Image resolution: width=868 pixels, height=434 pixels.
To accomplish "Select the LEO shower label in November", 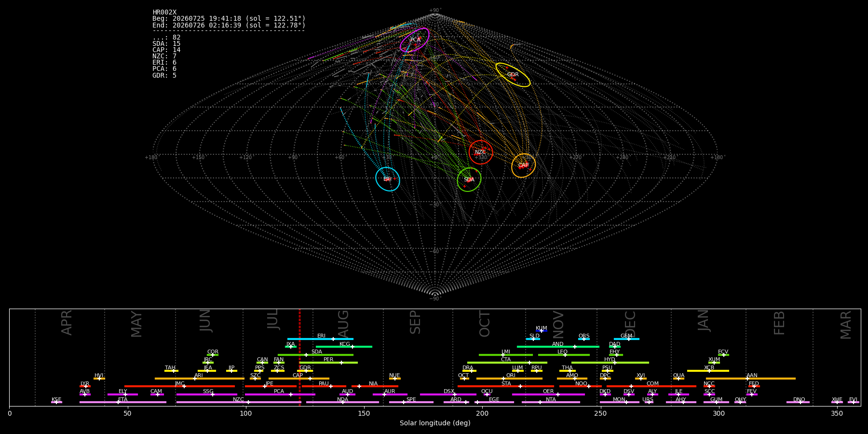I will tap(563, 352).
